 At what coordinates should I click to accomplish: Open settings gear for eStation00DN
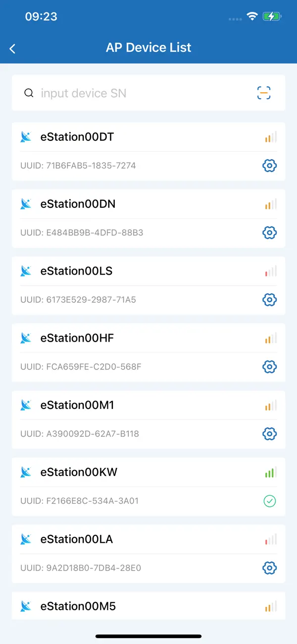pos(269,233)
